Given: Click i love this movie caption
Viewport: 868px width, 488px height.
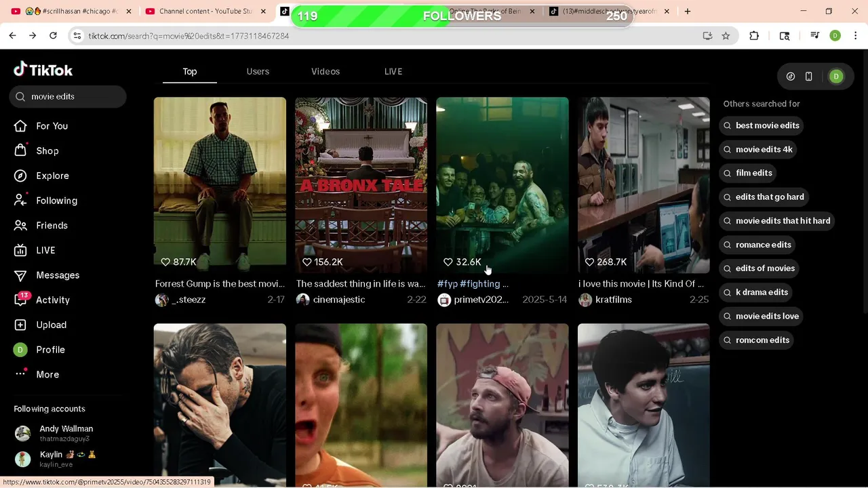Looking at the screenshot, I should pyautogui.click(x=641, y=284).
